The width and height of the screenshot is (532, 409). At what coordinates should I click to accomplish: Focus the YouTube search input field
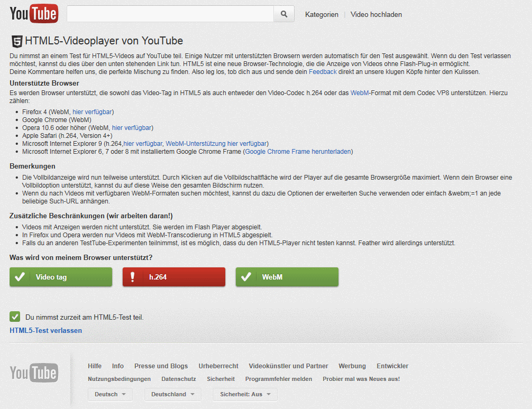[170, 14]
